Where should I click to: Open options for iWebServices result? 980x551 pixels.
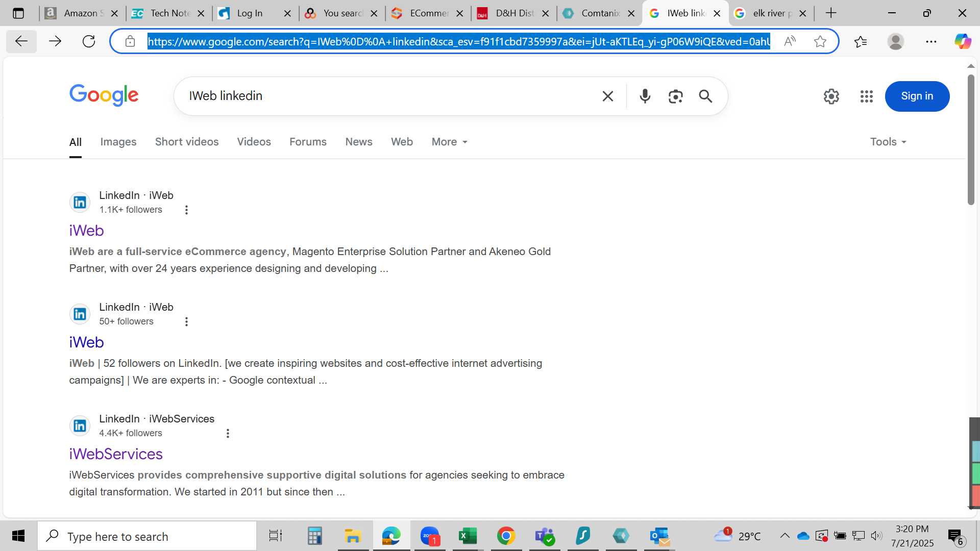tap(228, 433)
